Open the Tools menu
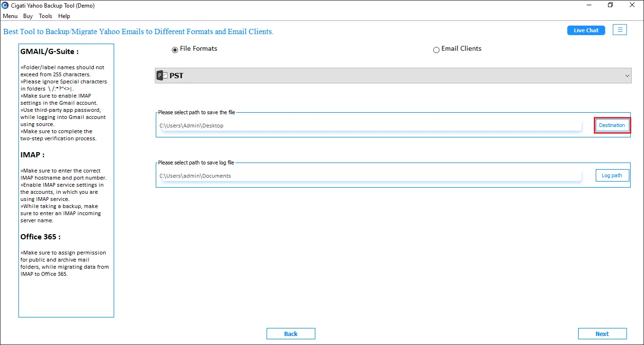This screenshot has width=644, height=345. (45, 16)
